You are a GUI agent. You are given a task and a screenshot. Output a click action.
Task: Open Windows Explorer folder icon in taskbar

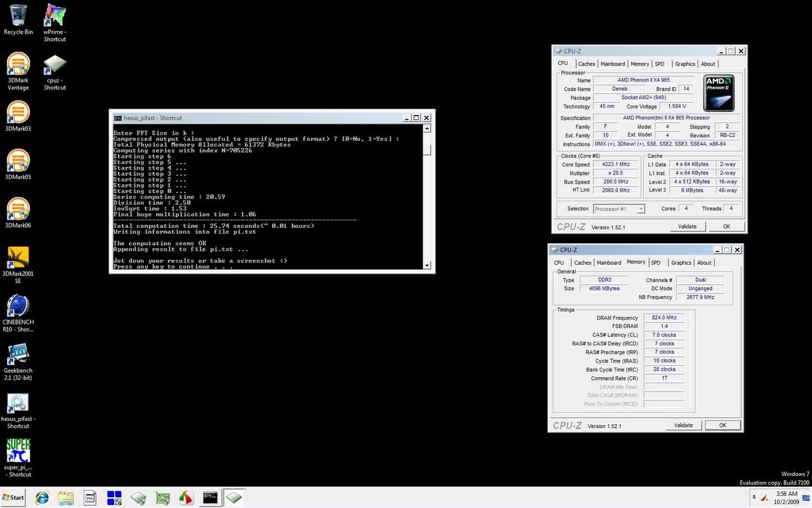[x=66, y=498]
